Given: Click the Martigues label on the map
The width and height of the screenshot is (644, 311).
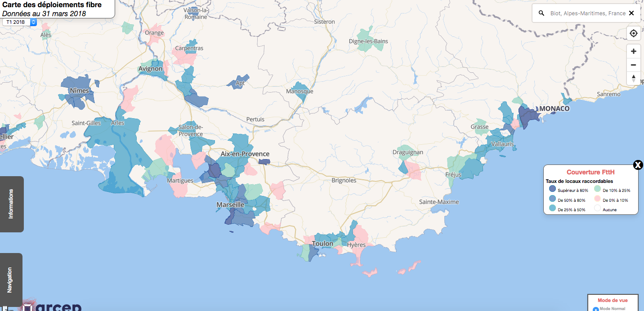Looking at the screenshot, I should pos(180,181).
